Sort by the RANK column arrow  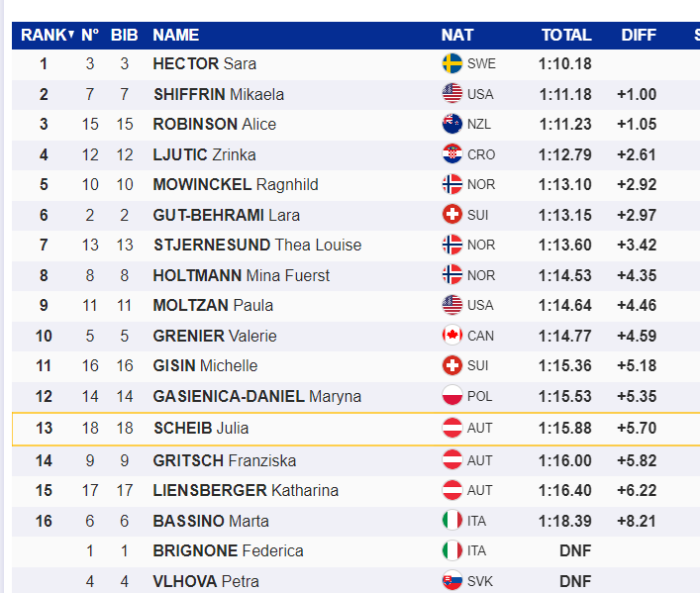[x=70, y=34]
